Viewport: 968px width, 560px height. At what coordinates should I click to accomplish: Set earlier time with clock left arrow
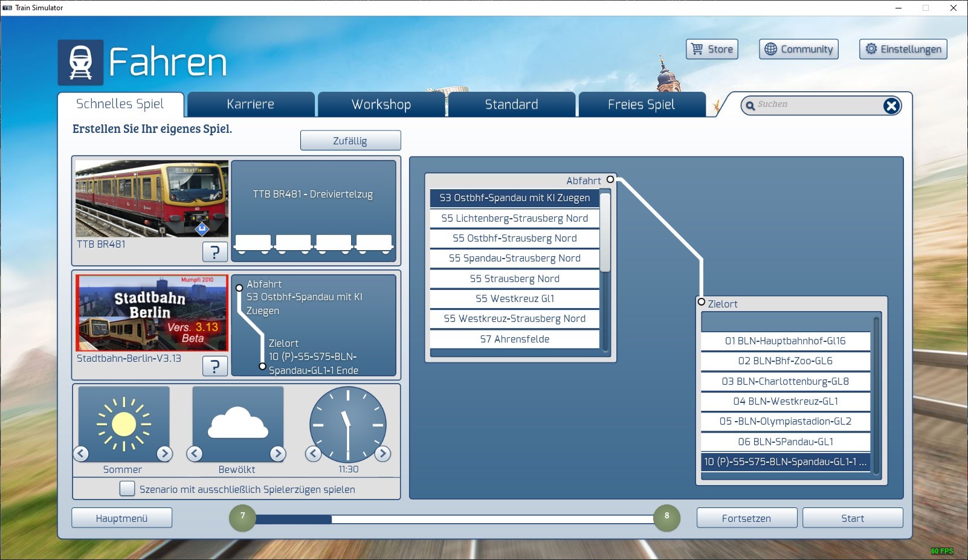313,453
